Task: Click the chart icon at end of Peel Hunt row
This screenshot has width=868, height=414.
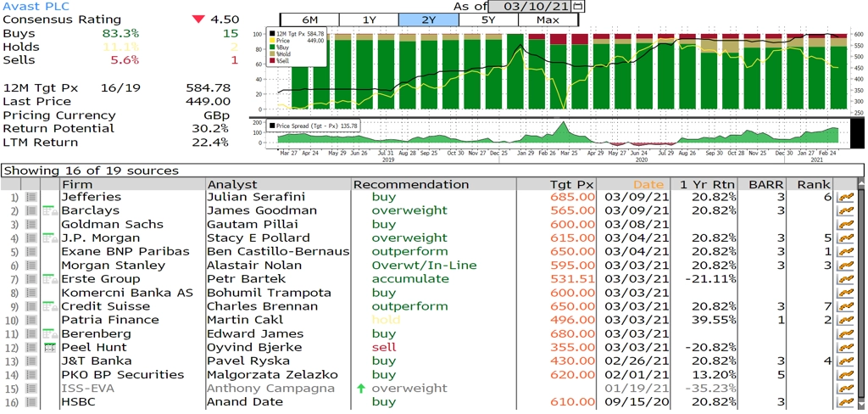Action: click(845, 348)
